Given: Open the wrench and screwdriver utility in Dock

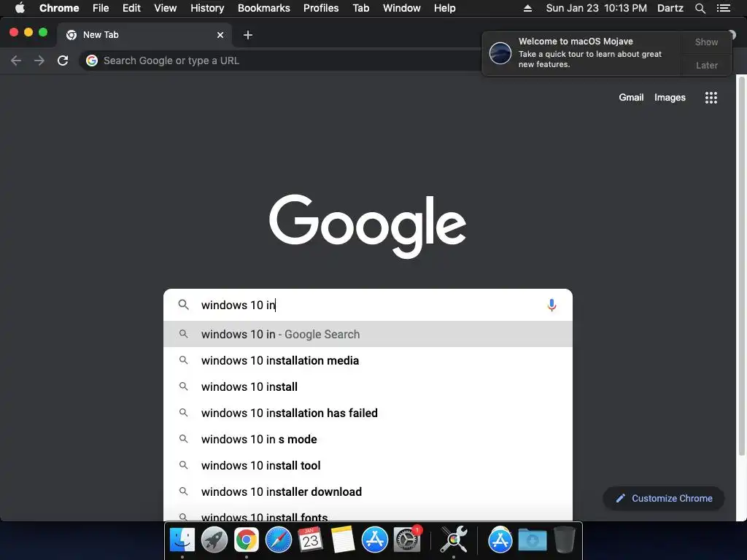Looking at the screenshot, I should tap(454, 540).
